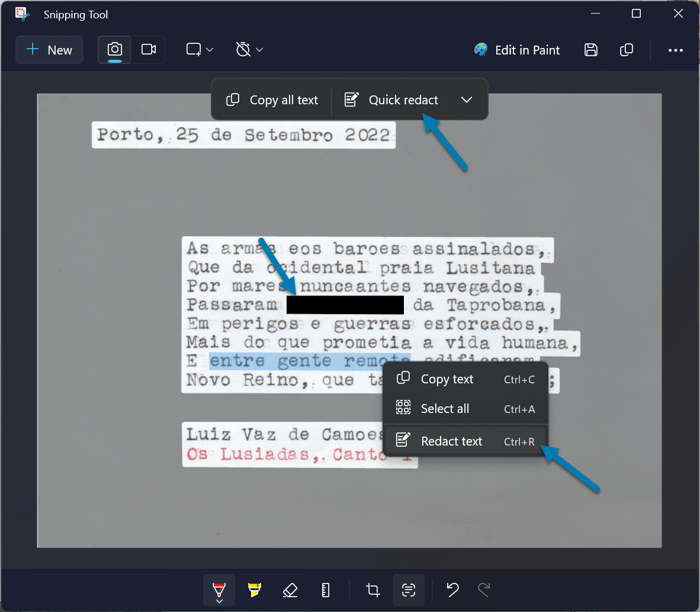Open the snipping mode rectangle dropdown

pos(200,50)
